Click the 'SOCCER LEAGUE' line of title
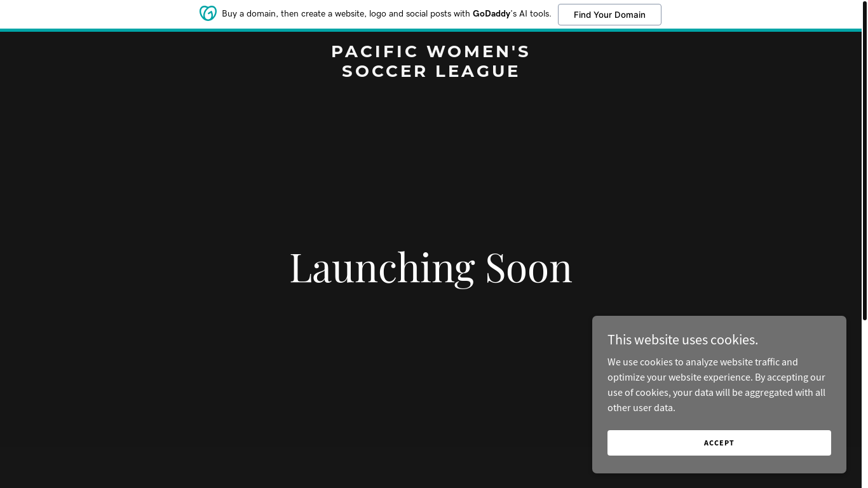Viewport: 868px width, 488px height. point(431,71)
